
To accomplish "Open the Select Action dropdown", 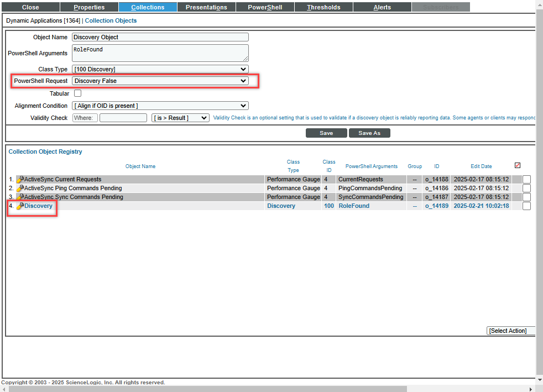I will tap(511, 331).
